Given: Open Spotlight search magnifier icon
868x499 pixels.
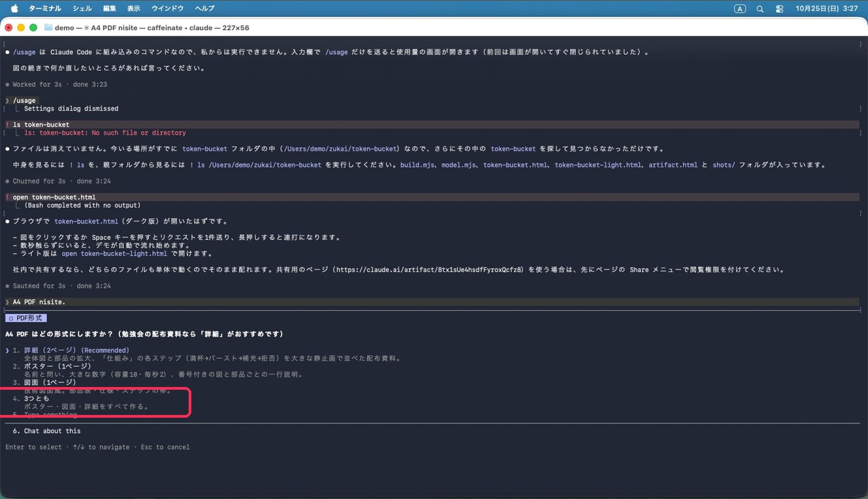Looking at the screenshot, I should click(760, 9).
